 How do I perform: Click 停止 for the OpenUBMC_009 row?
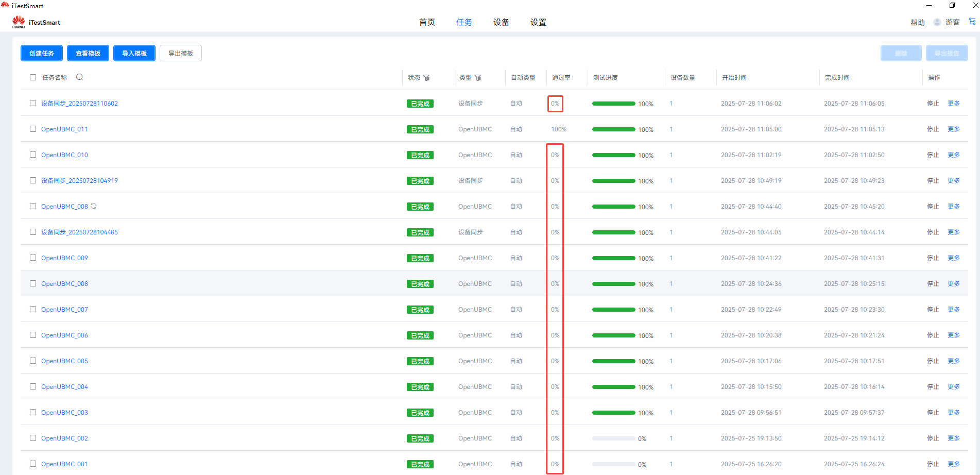pos(933,258)
